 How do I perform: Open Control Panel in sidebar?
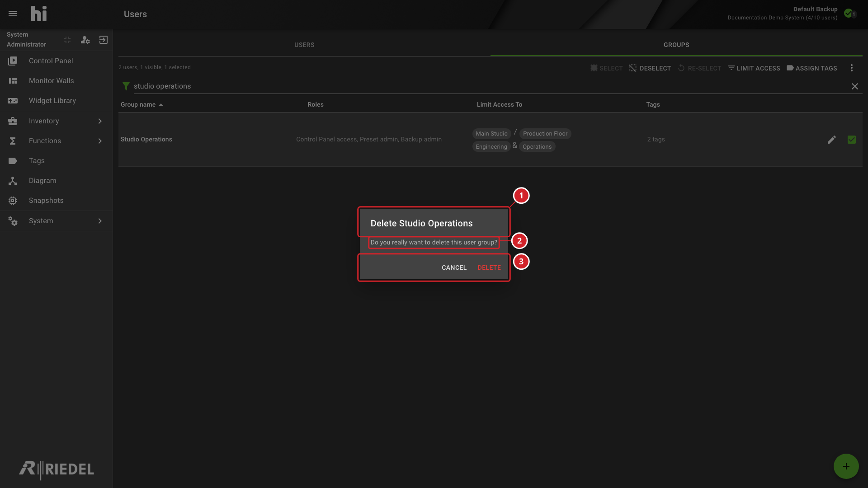pyautogui.click(x=56, y=61)
